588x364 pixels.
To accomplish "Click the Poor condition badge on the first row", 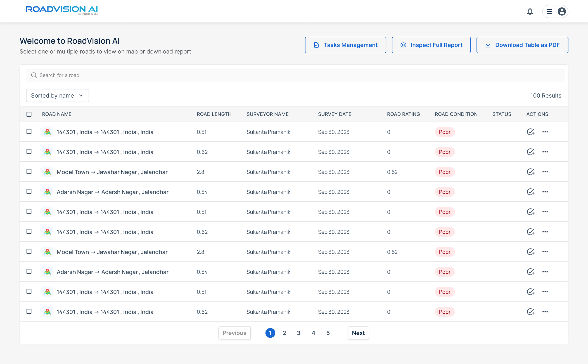I will 444,132.
